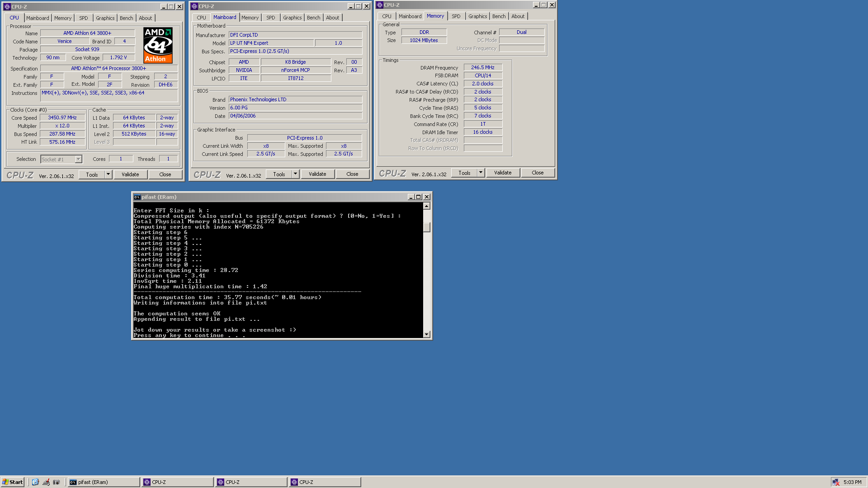Click Close button in the middle CPU-Z window
Image resolution: width=868 pixels, height=488 pixels.
[352, 174]
